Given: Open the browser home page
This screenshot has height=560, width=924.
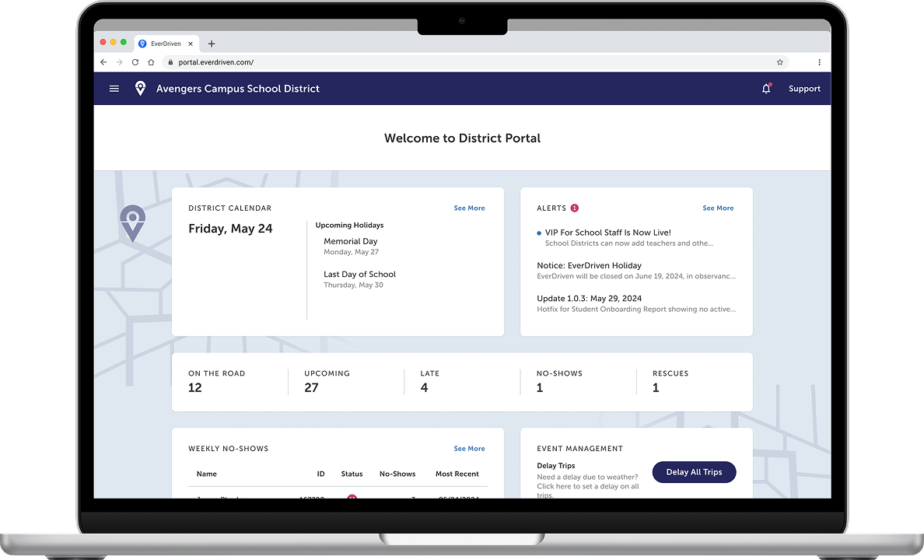Looking at the screenshot, I should 151,62.
